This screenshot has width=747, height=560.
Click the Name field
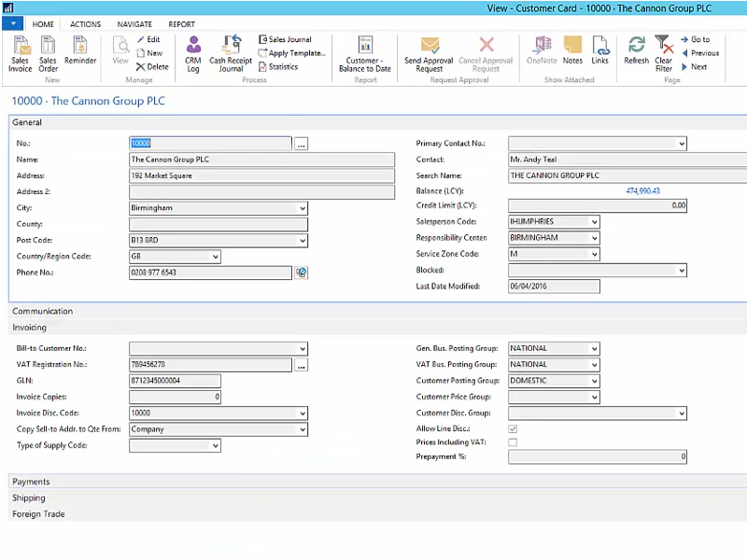coord(261,160)
